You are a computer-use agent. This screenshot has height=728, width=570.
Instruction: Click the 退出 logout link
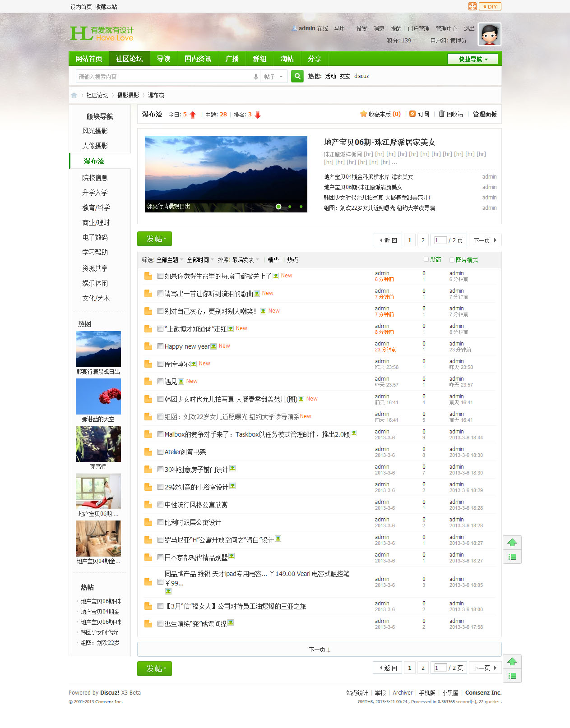469,28
